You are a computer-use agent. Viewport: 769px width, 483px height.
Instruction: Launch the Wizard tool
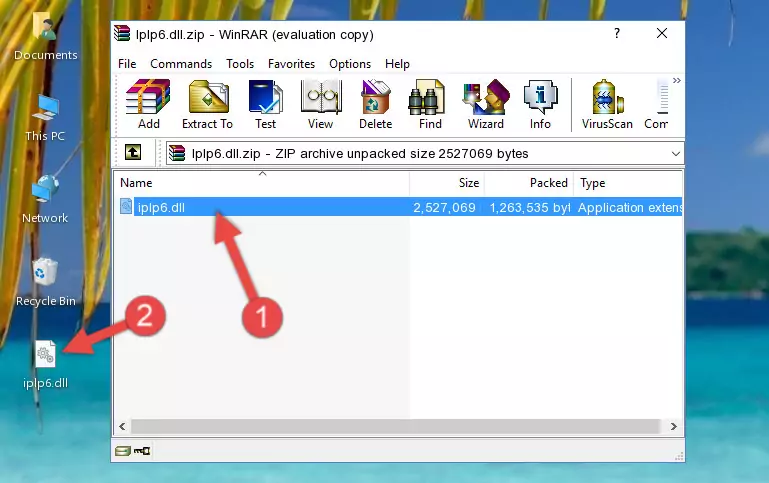point(486,104)
